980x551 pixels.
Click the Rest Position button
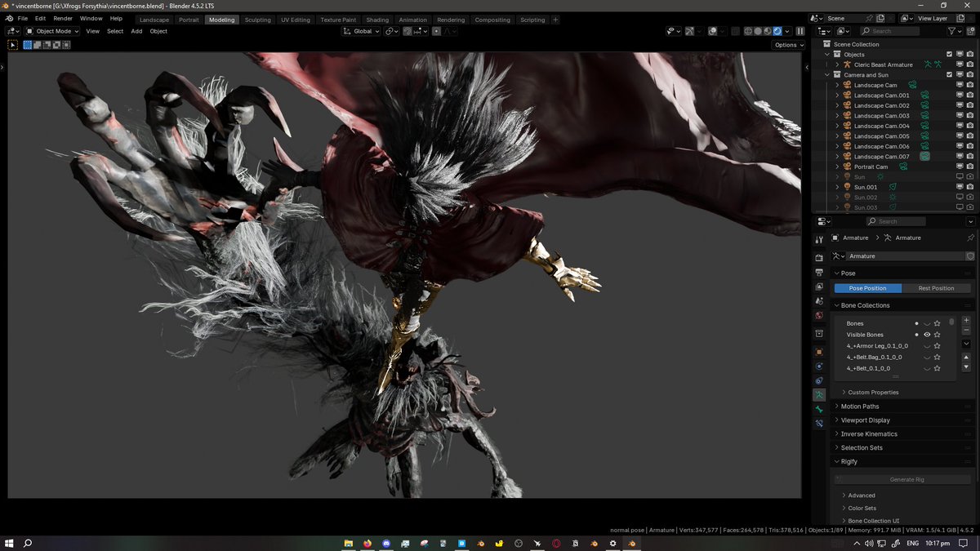(937, 287)
